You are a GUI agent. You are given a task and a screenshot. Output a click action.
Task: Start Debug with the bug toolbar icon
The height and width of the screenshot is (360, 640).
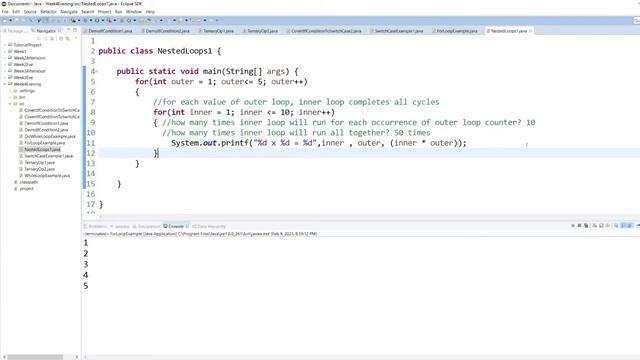86,20
